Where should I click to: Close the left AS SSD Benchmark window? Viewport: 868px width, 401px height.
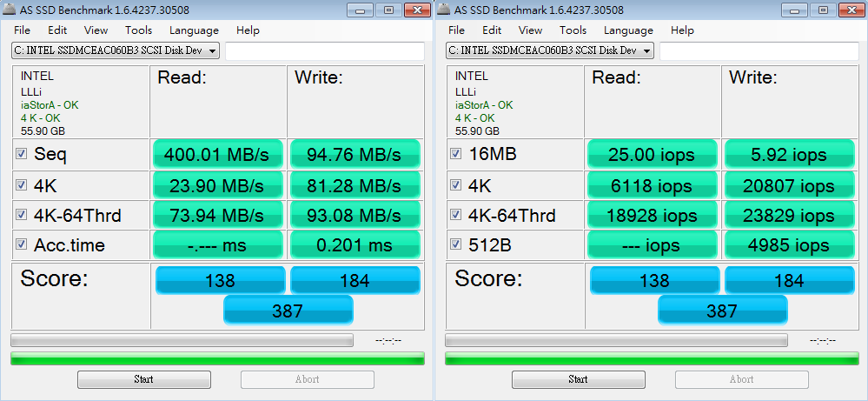(416, 10)
